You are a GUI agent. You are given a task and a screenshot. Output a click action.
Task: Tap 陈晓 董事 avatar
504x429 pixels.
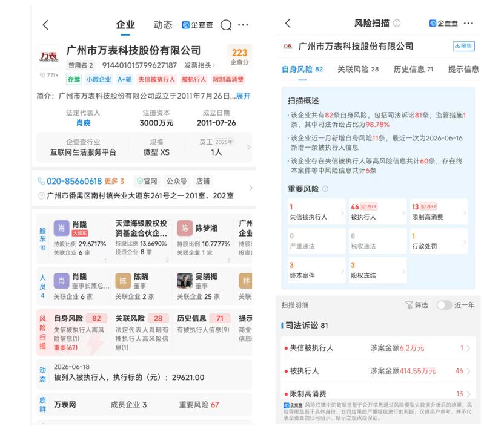click(123, 281)
